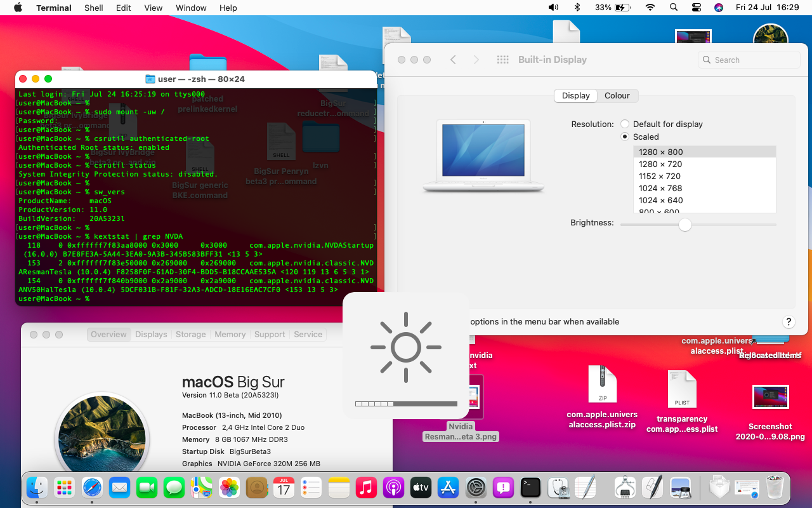
Task: Open Launchpad in the Dock
Action: (x=64, y=488)
